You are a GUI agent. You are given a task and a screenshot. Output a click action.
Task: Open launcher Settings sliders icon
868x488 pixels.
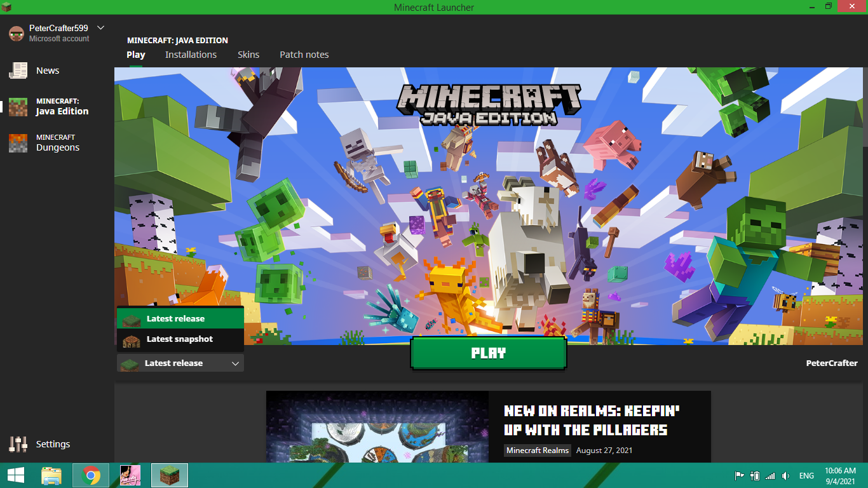click(18, 444)
